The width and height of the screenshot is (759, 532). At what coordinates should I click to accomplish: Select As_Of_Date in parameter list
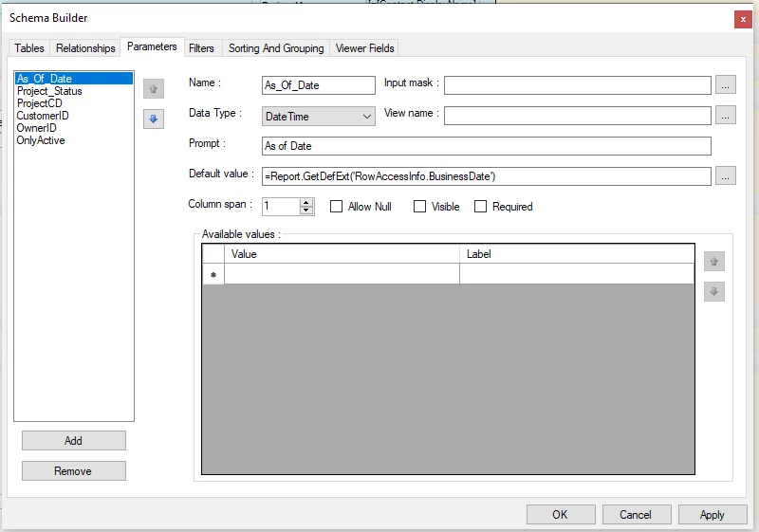(74, 79)
